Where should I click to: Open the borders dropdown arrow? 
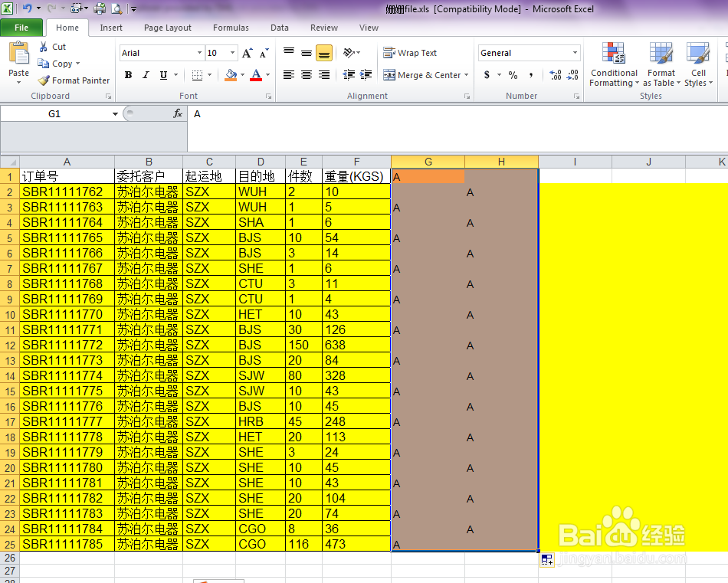pyautogui.click(x=209, y=75)
